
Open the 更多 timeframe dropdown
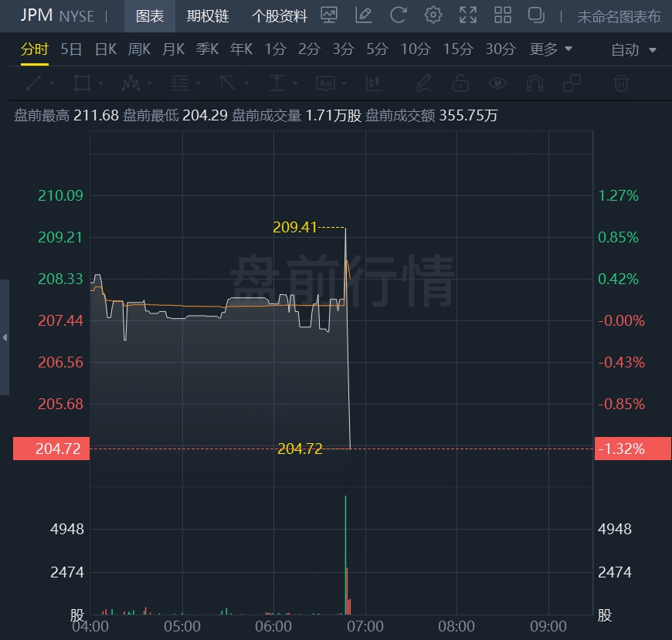pos(551,49)
